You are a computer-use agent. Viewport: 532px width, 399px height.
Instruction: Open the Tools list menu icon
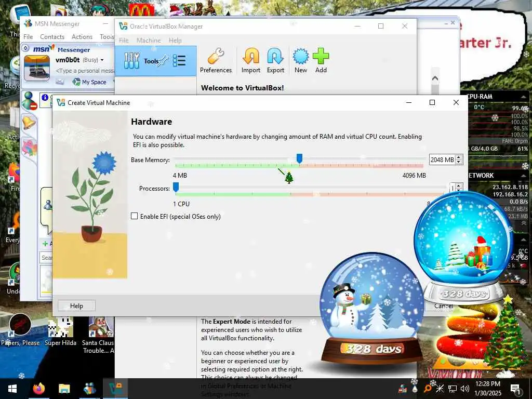[179, 61]
